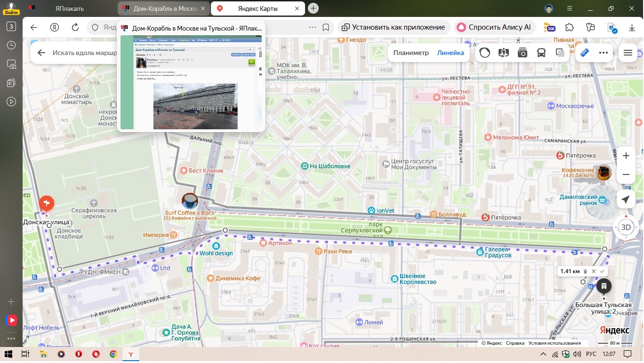Show photos layer camera icon on map
Image resolution: width=644 pixels, height=363 pixels.
pos(523,53)
